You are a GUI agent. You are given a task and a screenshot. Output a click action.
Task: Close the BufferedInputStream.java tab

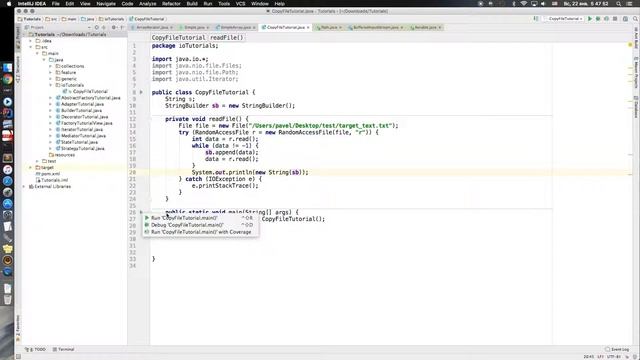click(402, 27)
